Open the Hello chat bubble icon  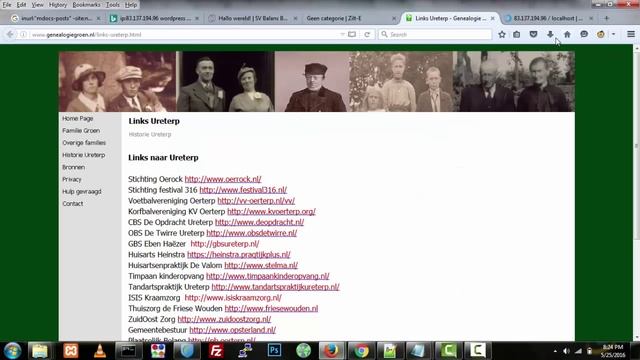(x=584, y=35)
